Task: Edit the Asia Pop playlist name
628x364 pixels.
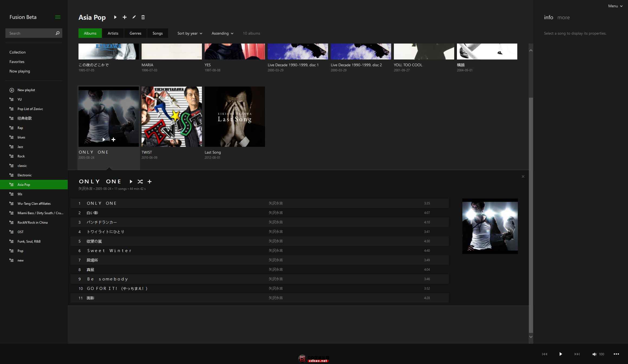Action: pyautogui.click(x=134, y=17)
